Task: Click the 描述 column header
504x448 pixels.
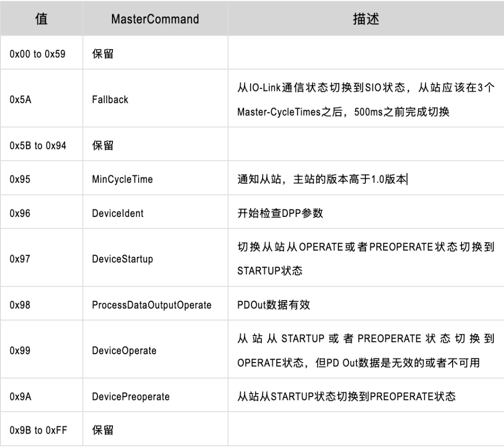Action: tap(365, 19)
